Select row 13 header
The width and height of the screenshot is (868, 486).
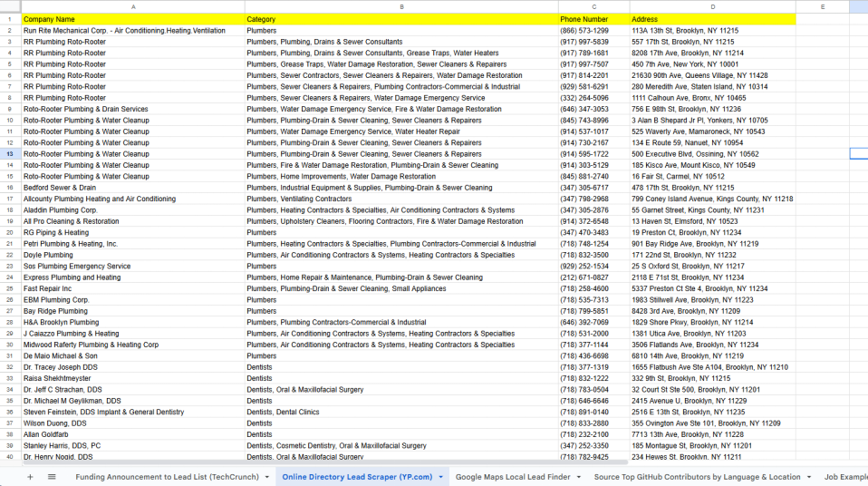pos(9,154)
